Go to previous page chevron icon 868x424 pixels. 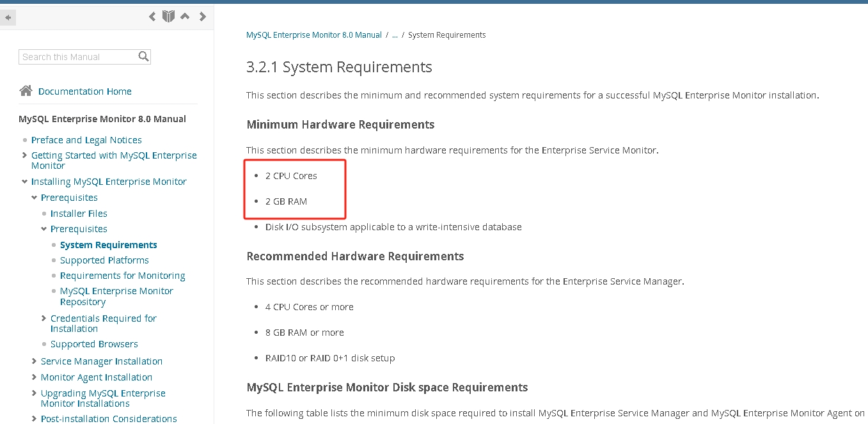[x=152, y=17]
